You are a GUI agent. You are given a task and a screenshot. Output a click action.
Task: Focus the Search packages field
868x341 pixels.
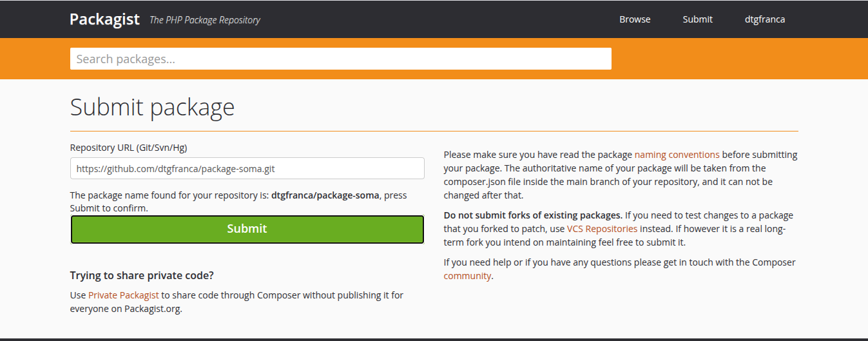click(340, 59)
